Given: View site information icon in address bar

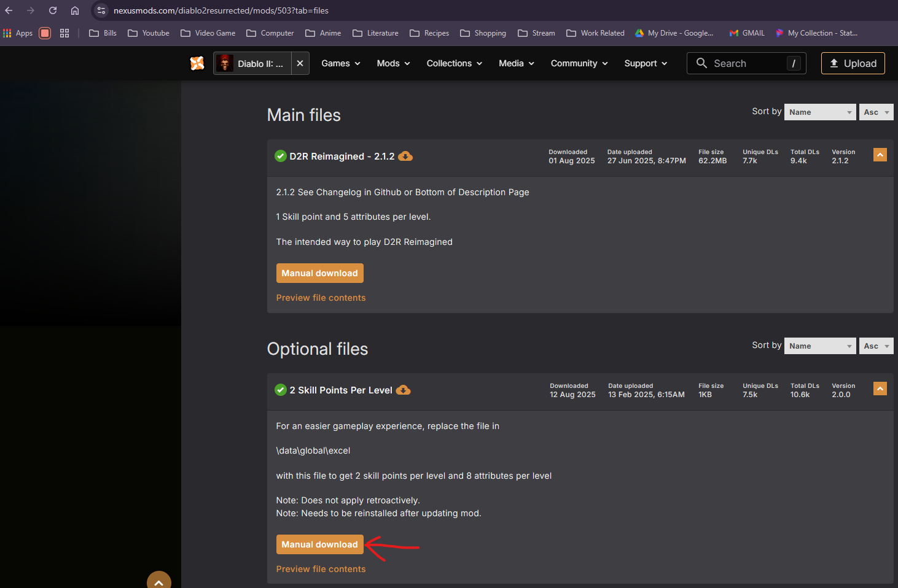Looking at the screenshot, I should coord(101,10).
